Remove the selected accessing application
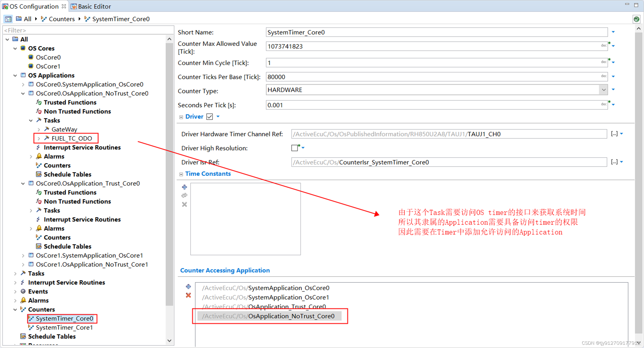The image size is (644, 348). pos(188,295)
